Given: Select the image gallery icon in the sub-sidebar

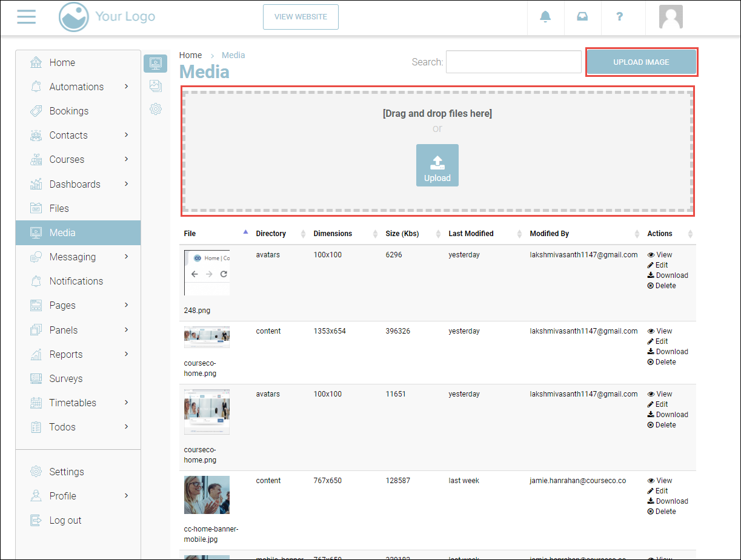Looking at the screenshot, I should tap(156, 86).
